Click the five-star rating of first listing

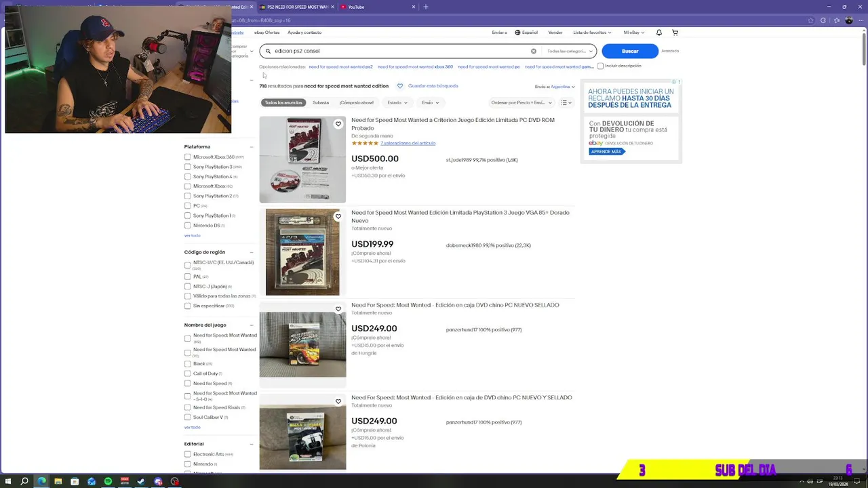365,143
